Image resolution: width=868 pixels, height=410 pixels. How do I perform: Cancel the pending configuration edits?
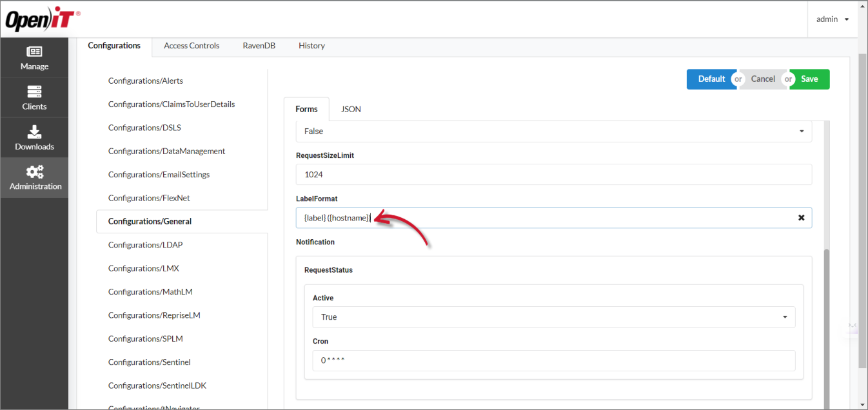(762, 79)
